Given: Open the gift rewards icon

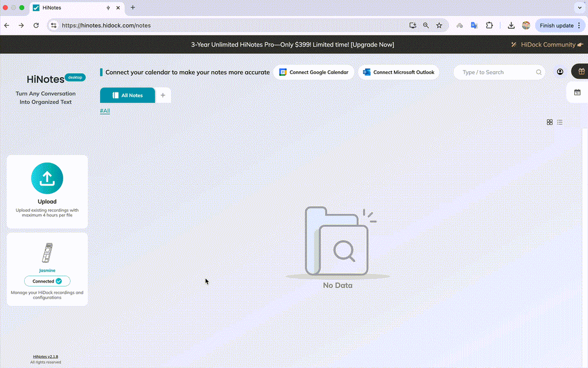Looking at the screenshot, I should (x=581, y=72).
